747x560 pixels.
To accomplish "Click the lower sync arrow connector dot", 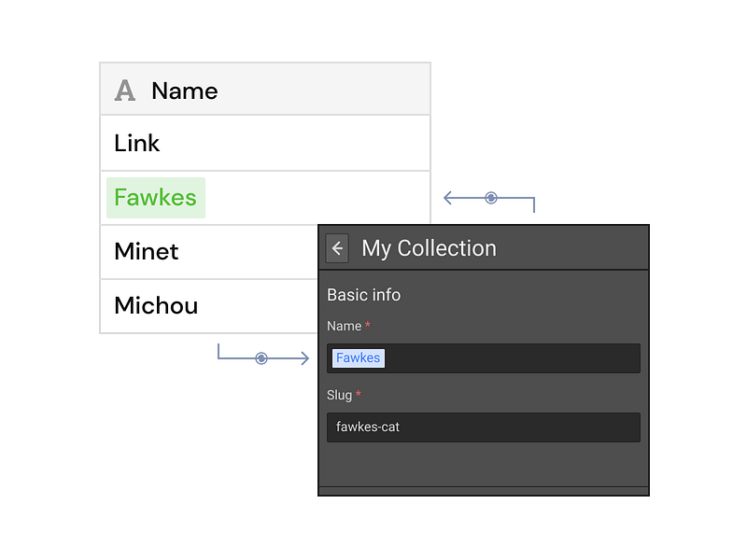I will (261, 358).
